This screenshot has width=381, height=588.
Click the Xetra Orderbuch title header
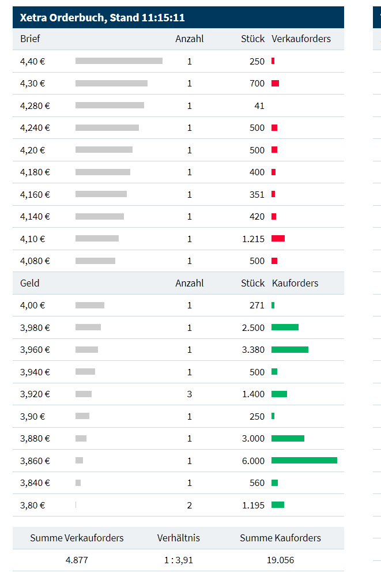pos(102,17)
